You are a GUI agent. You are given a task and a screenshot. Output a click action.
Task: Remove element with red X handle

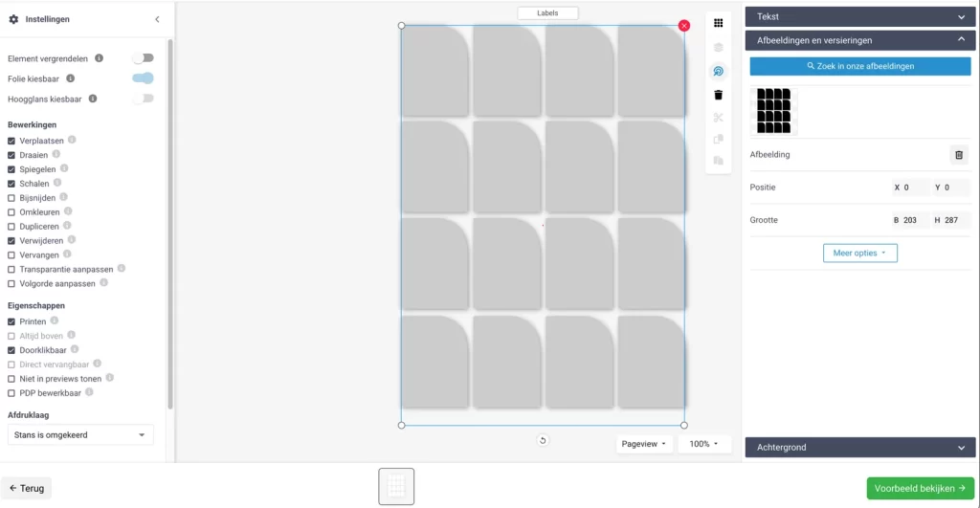tap(683, 26)
